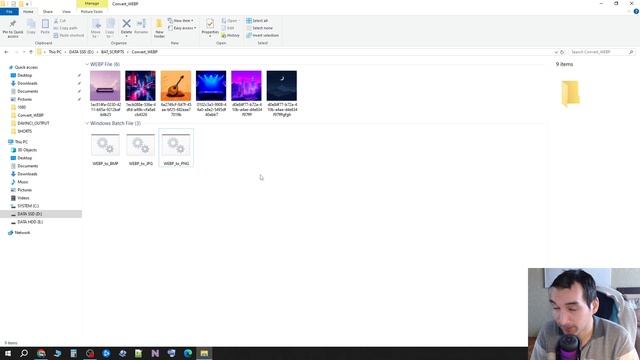This screenshot has height=360, width=640.
Task: Open Network in the sidebar
Action: pos(22,232)
